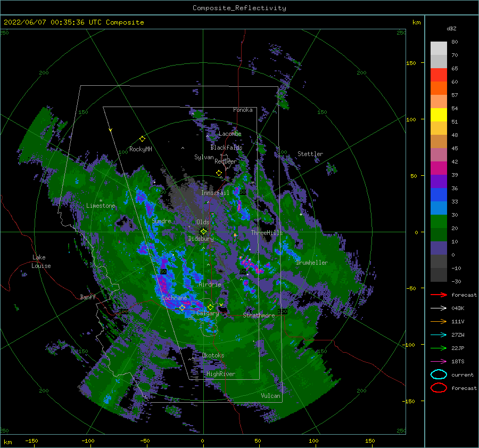Image resolution: width=479 pixels, height=448 pixels.
Task: Select the orange 111V arrow legend entry
Action: 439,321
